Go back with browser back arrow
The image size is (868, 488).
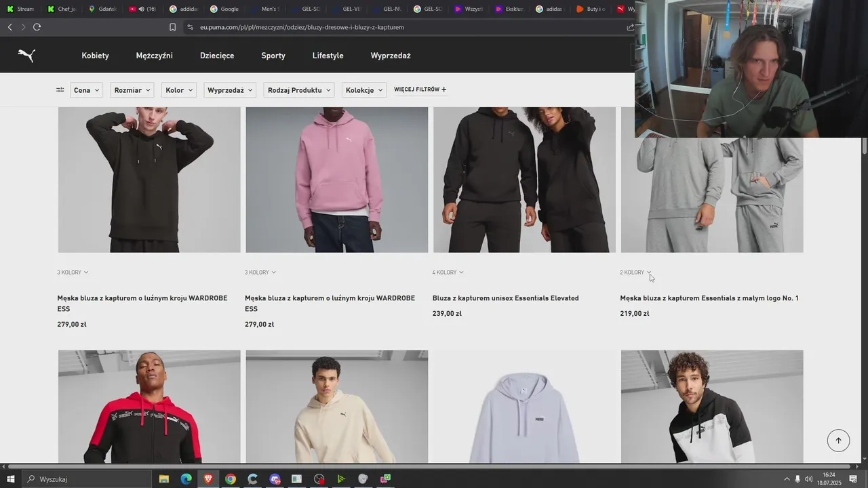tap(9, 27)
